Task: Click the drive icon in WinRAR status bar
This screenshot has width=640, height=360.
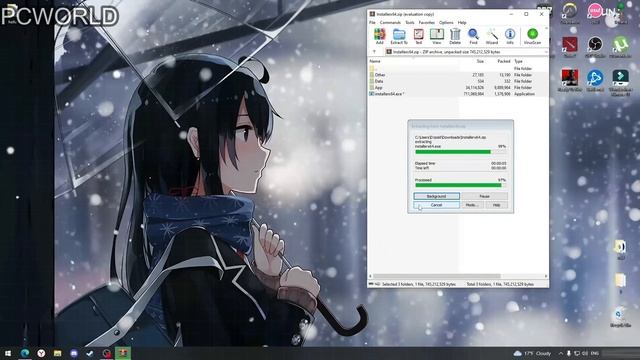Action: 371,284
